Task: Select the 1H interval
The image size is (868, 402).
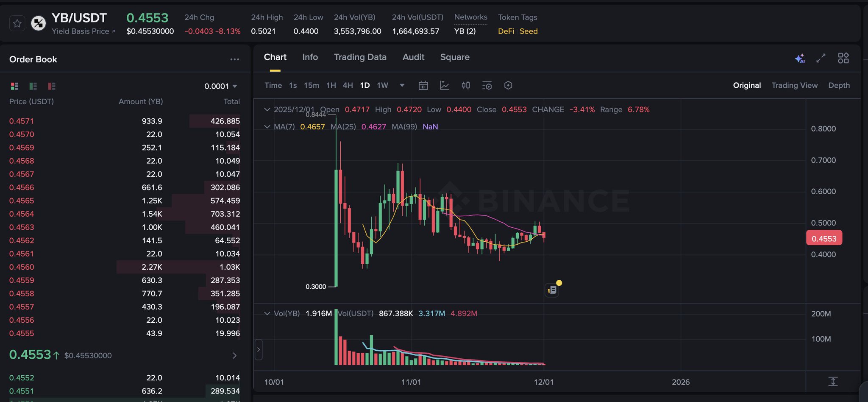Action: (x=331, y=85)
